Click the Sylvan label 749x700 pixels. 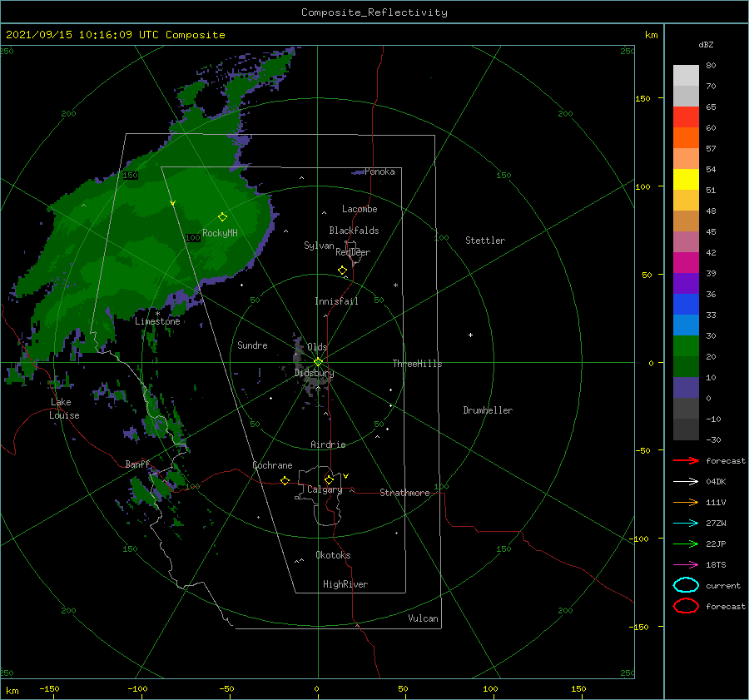pos(319,246)
